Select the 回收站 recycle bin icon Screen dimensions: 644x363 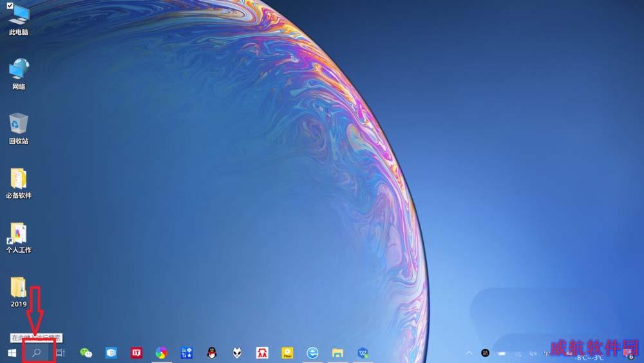[x=19, y=128]
